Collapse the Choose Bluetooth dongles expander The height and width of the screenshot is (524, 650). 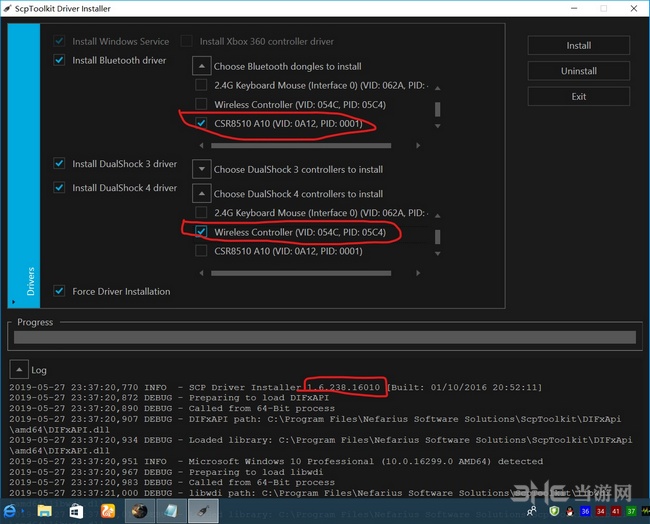pyautogui.click(x=201, y=66)
